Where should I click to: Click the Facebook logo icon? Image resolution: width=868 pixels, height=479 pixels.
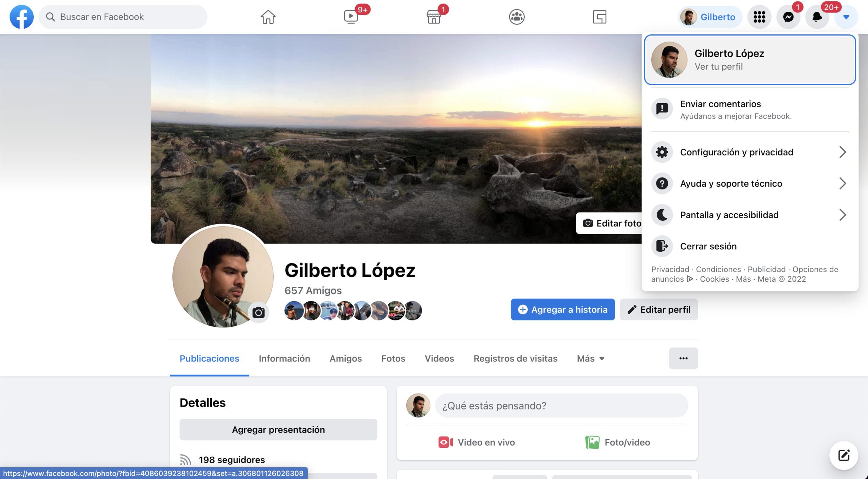(x=21, y=17)
